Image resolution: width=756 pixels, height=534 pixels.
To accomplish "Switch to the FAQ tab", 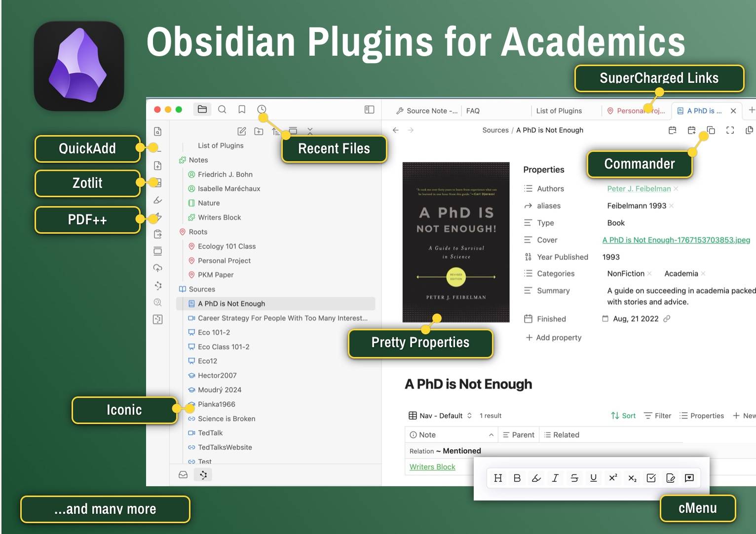I will 473,111.
